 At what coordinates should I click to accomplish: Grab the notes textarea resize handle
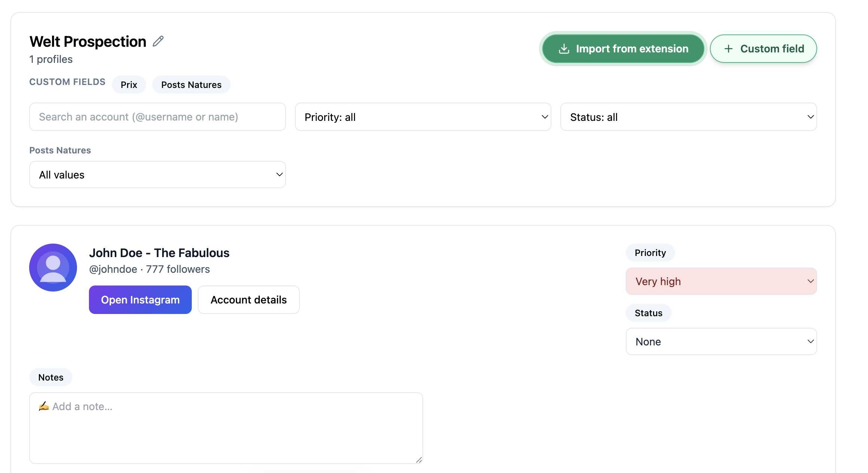click(x=419, y=460)
